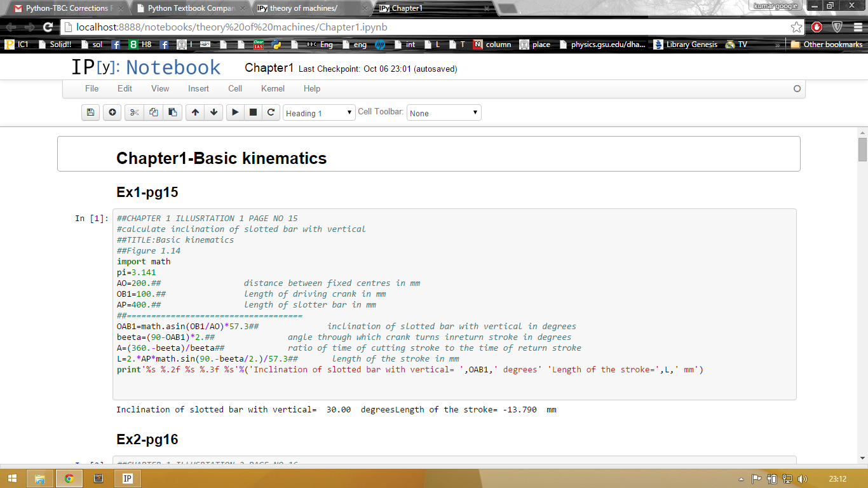Bookmark this page with the star icon
The height and width of the screenshot is (488, 868).
tap(796, 27)
